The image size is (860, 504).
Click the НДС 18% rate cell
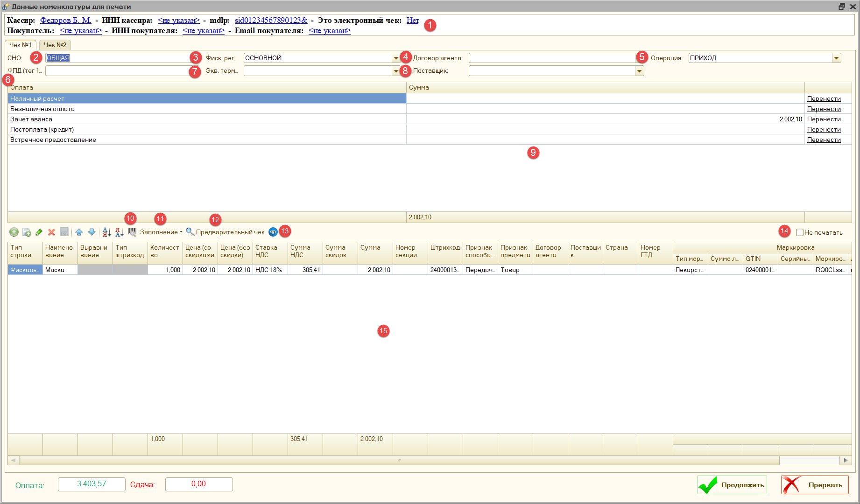point(270,270)
